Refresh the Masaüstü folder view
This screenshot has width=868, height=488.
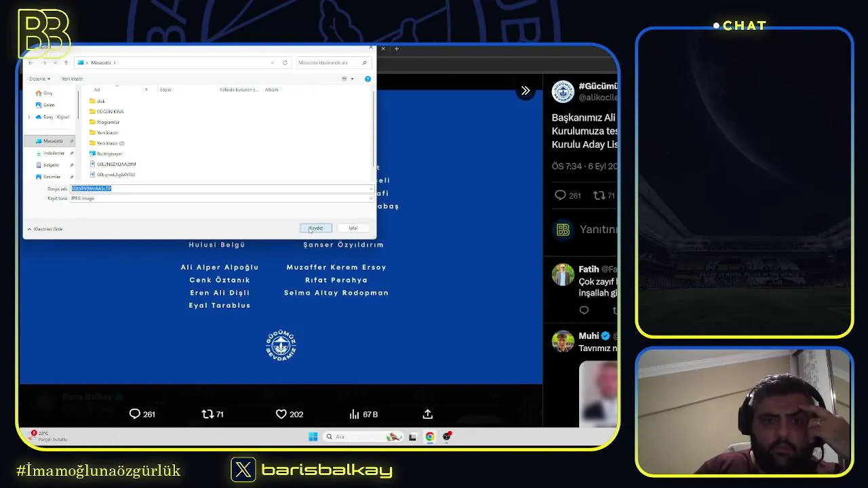285,62
